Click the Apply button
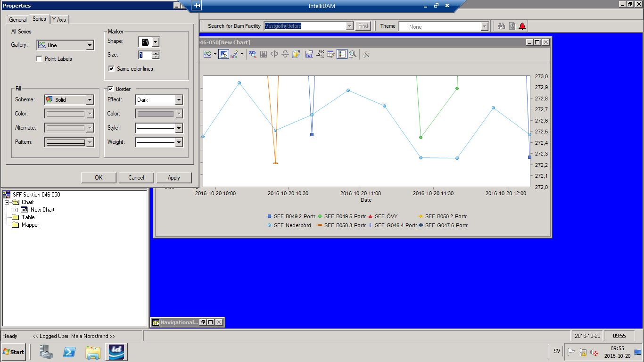 coord(174,178)
